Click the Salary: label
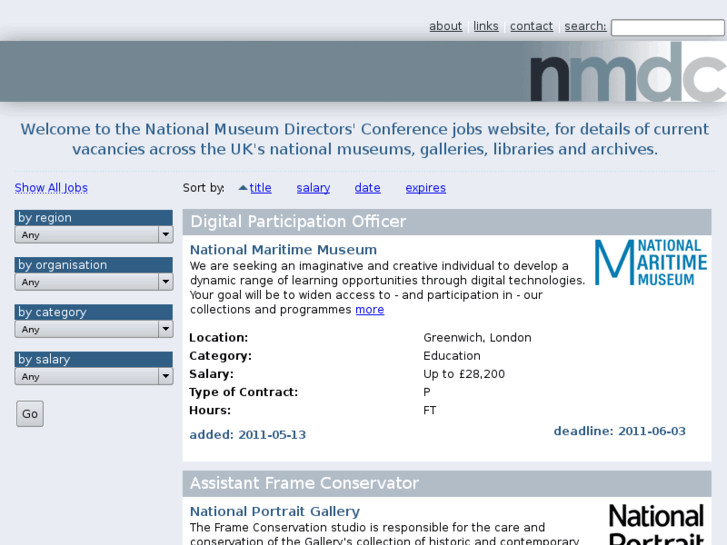 [x=211, y=374]
